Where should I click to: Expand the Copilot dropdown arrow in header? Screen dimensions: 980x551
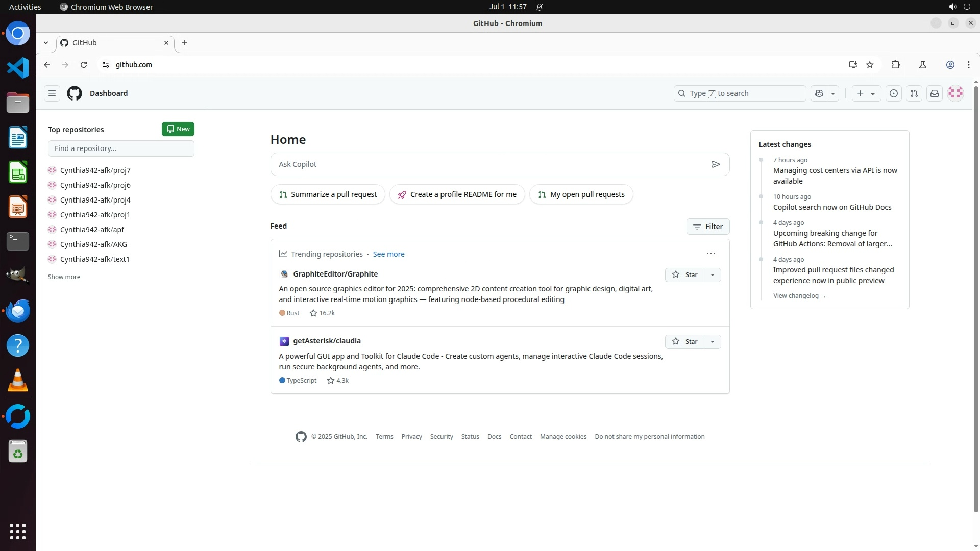tap(833, 93)
